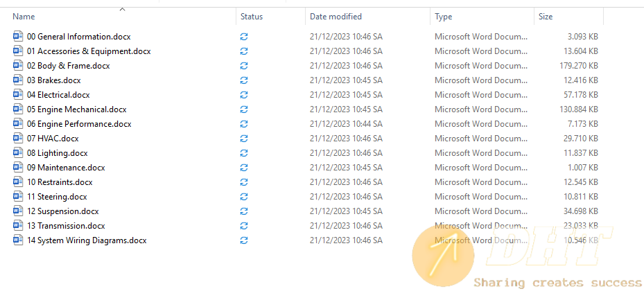Click the Word icon for 00 General Information.docx
The image size is (644, 291).
pos(18,37)
